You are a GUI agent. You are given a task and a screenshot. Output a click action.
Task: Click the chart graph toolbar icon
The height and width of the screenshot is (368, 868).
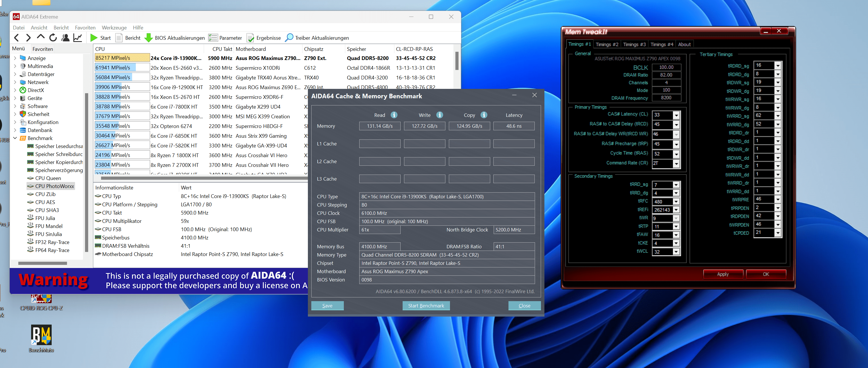[x=78, y=38]
